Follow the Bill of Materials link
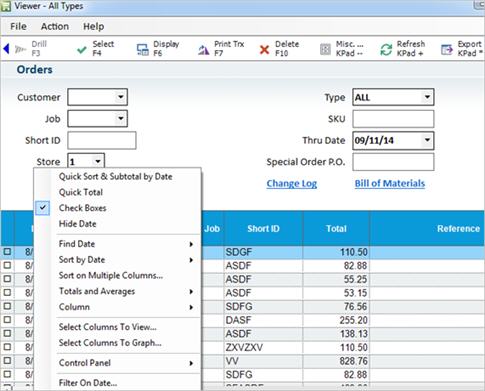Image resolution: width=485 pixels, height=391 pixels. (390, 184)
